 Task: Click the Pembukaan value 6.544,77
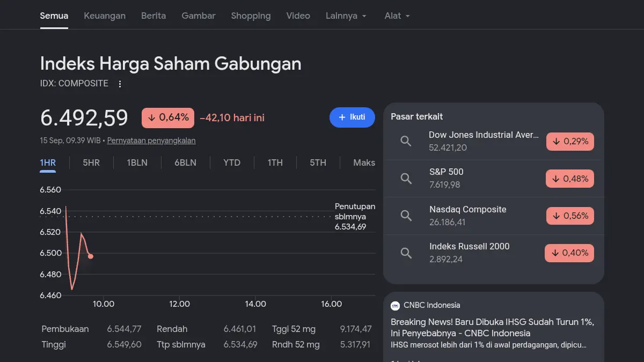[x=125, y=329]
